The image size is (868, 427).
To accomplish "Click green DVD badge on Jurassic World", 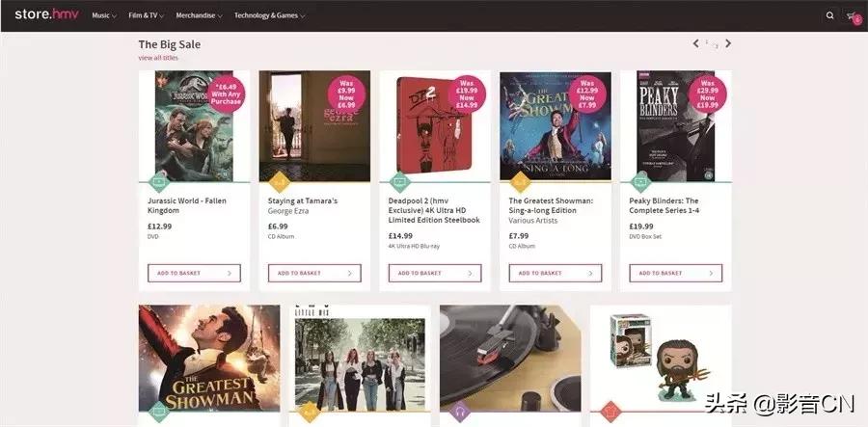I will [x=159, y=181].
